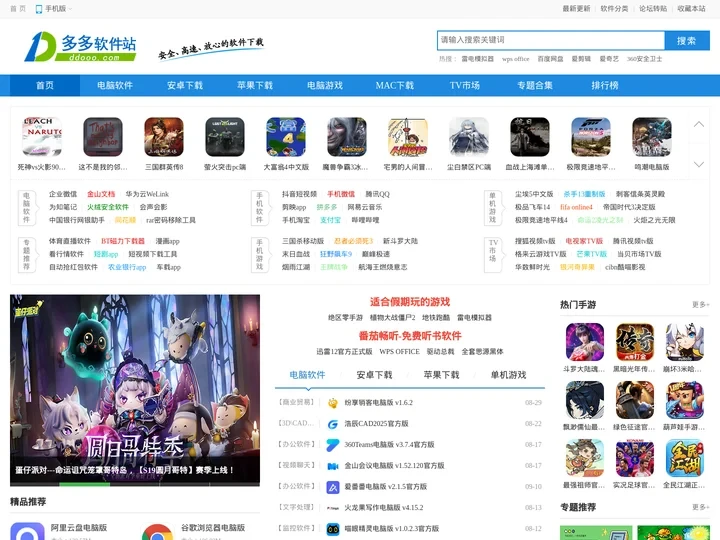Viewport: 720px width, 540px height.
Task: Open the 死神vs火影 game icon
Action: (42, 137)
